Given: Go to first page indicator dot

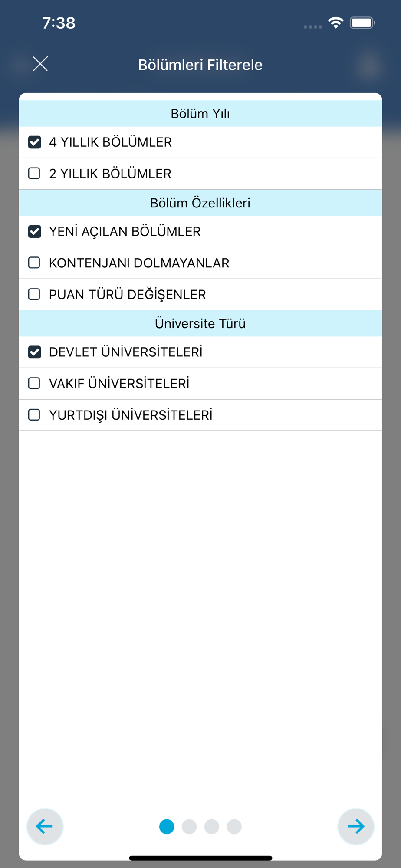Looking at the screenshot, I should point(167,826).
